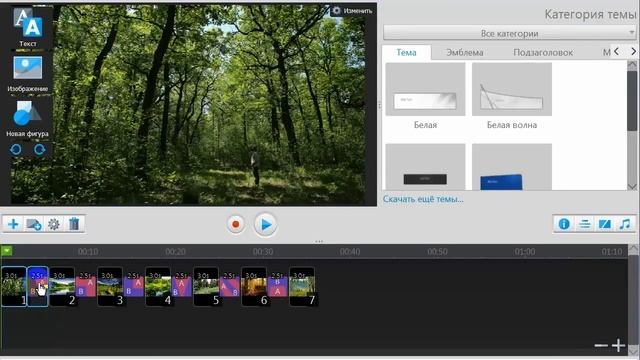This screenshot has height=360, width=640.
Task: Select slide 5 in the timeline
Action: pyautogui.click(x=206, y=287)
